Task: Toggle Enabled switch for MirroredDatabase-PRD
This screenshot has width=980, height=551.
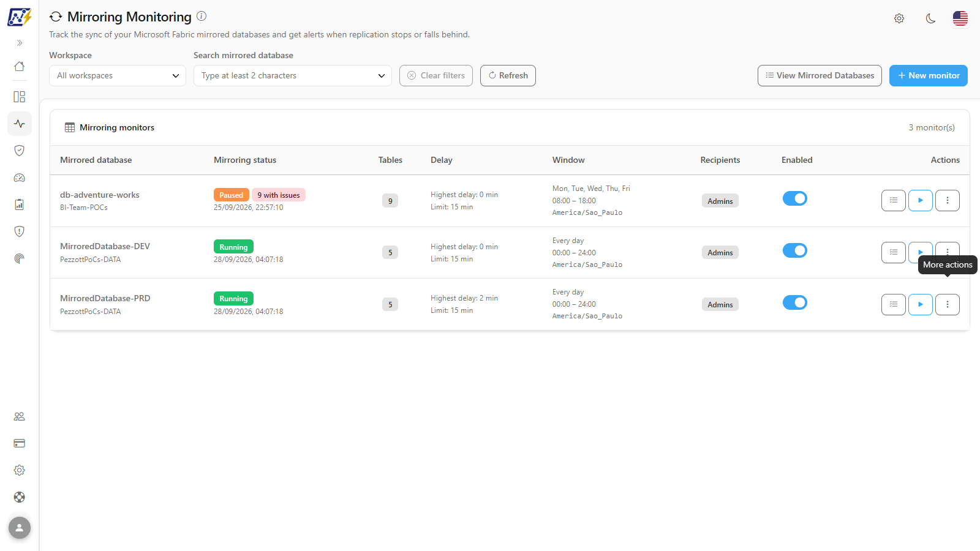Action: (x=795, y=302)
